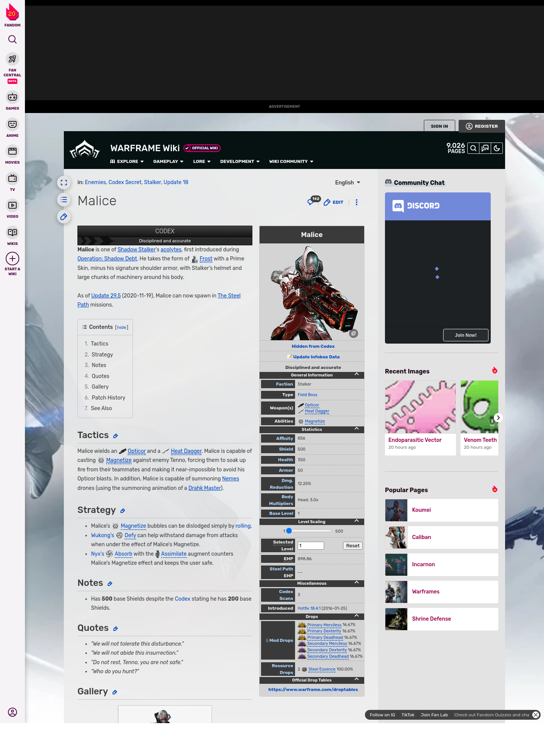
Task: Open Follow on IG link
Action: pyautogui.click(x=382, y=715)
